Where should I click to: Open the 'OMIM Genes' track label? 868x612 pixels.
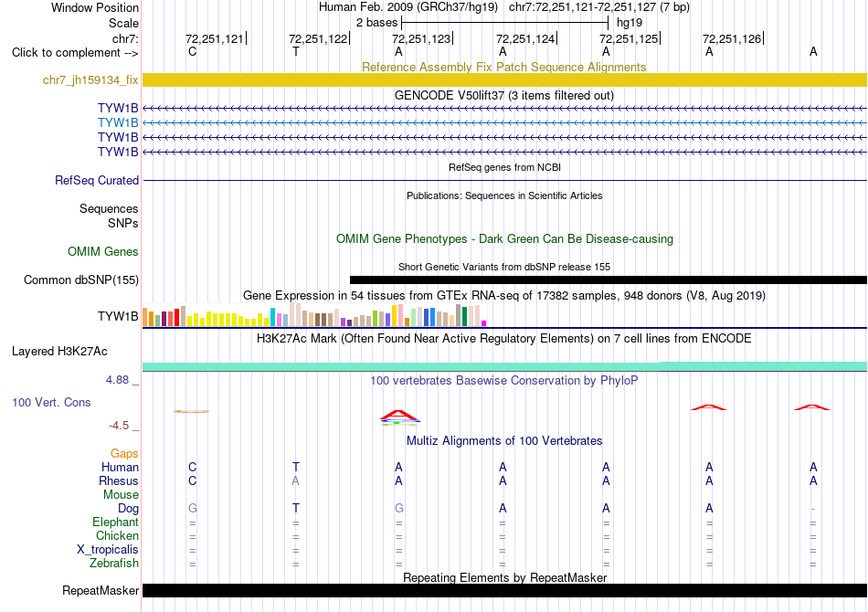(102, 252)
